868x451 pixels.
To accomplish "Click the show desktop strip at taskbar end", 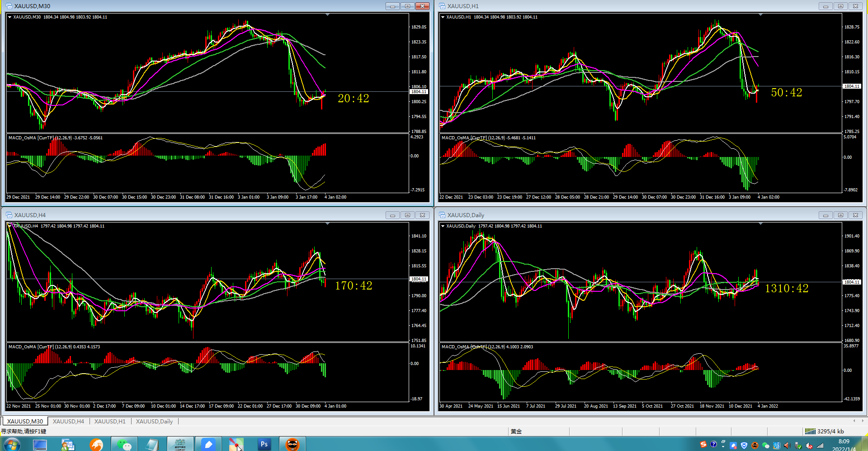I will (x=864, y=444).
